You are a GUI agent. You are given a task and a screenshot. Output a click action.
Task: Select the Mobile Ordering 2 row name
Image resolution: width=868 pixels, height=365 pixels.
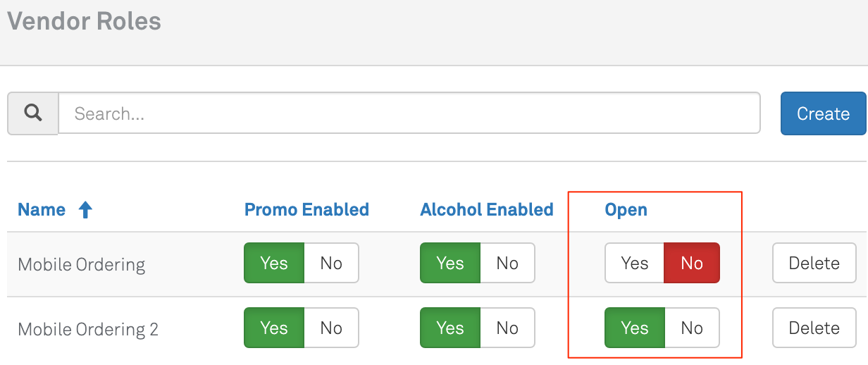point(88,330)
